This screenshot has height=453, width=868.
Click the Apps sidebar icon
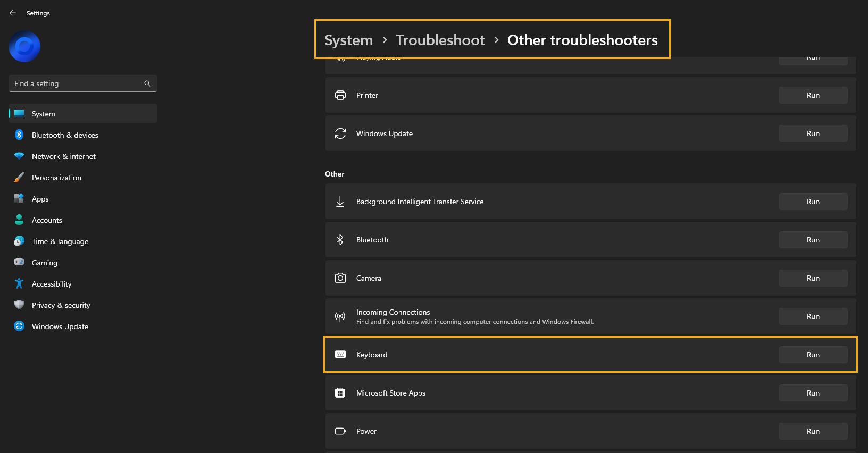click(x=19, y=198)
